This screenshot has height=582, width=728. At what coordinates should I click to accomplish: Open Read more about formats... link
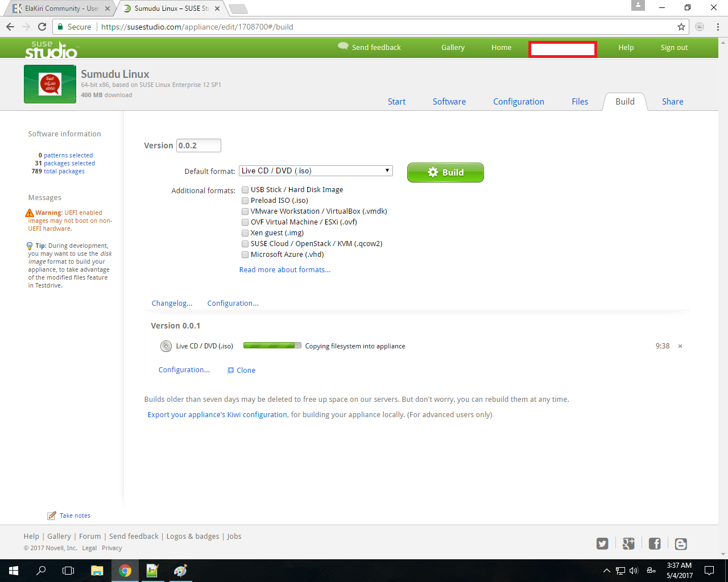(x=285, y=270)
